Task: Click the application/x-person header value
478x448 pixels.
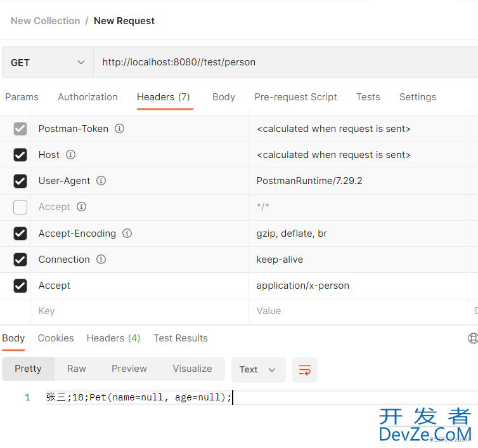Action: [303, 286]
